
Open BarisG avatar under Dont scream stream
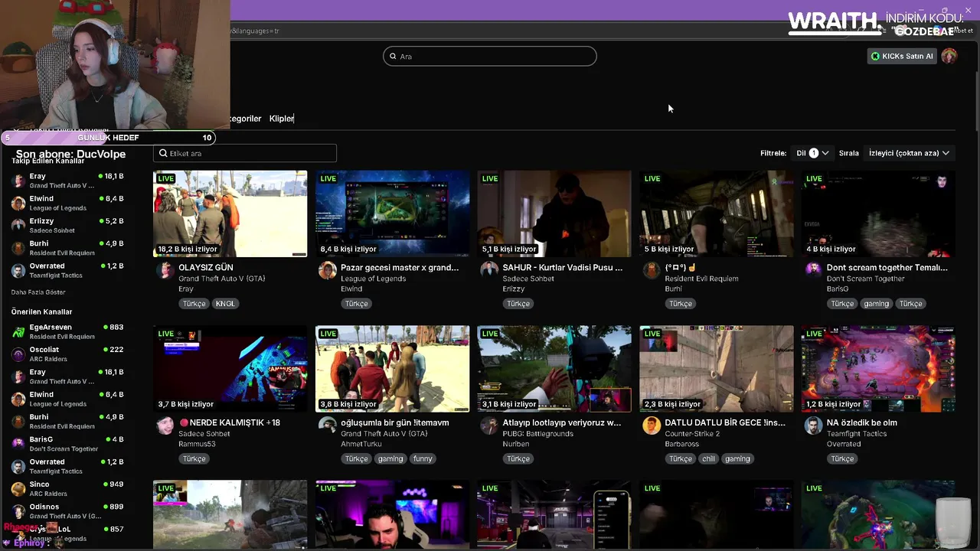coord(813,270)
